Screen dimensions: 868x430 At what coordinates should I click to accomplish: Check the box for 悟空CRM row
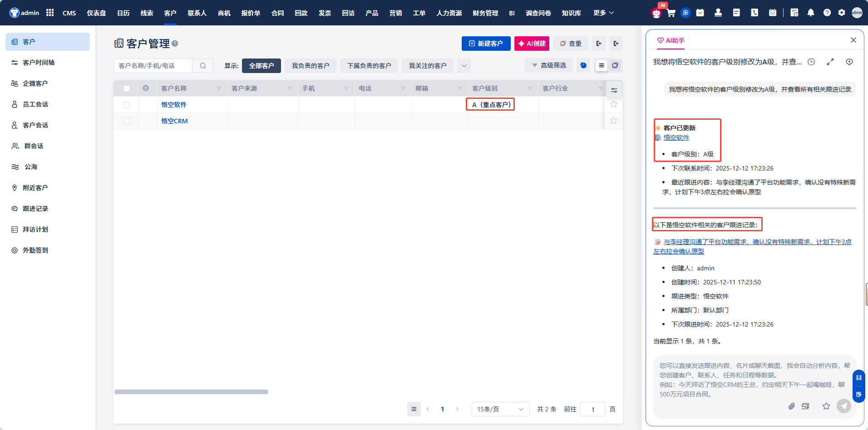coord(127,121)
